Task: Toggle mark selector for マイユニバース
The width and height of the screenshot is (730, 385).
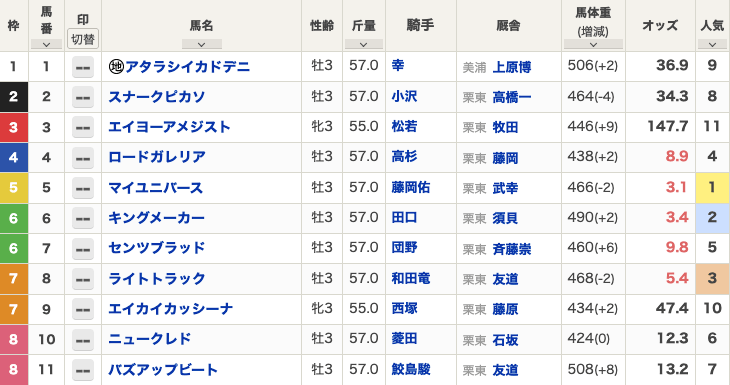Action: point(83,188)
